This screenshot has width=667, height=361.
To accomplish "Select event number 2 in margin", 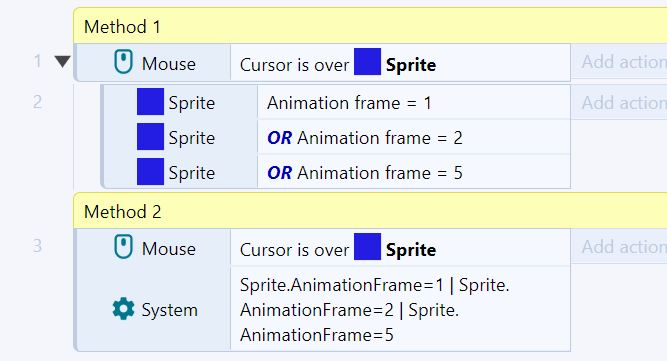I will coord(37,102).
